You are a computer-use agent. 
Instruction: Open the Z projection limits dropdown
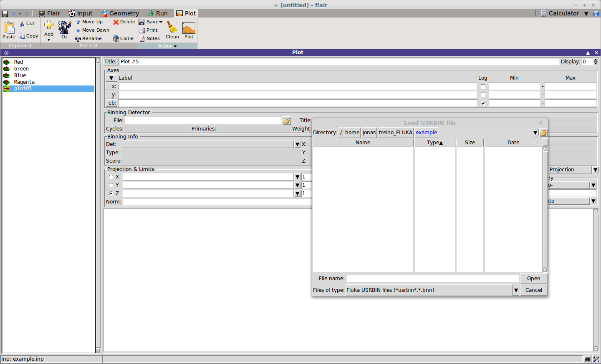click(297, 193)
